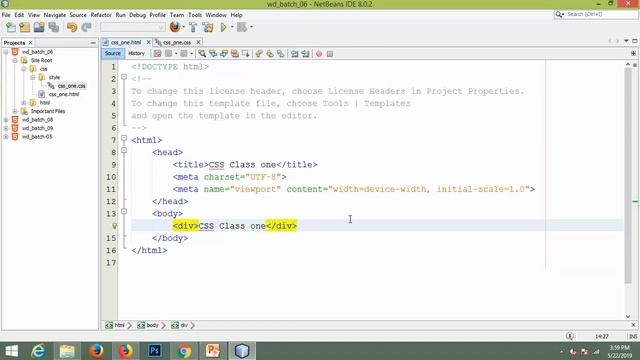Viewport: 640px width, 360px height.
Task: Click the New File toolbar icon
Action: click(11, 27)
